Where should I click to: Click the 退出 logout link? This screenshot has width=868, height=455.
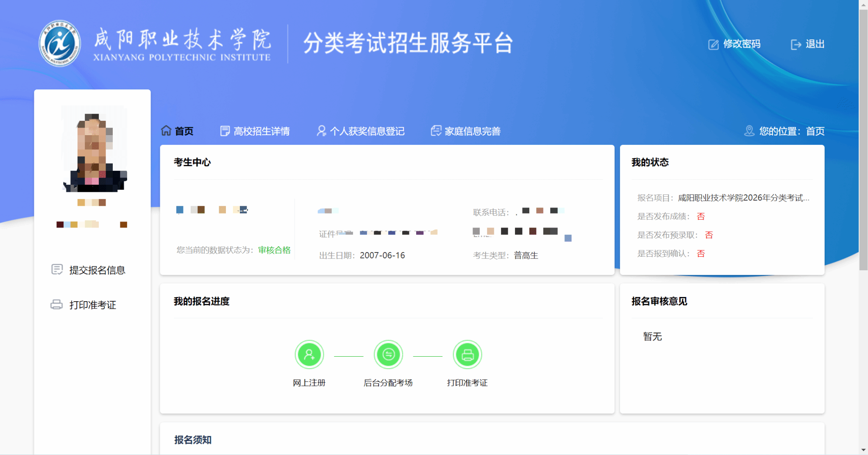(815, 44)
